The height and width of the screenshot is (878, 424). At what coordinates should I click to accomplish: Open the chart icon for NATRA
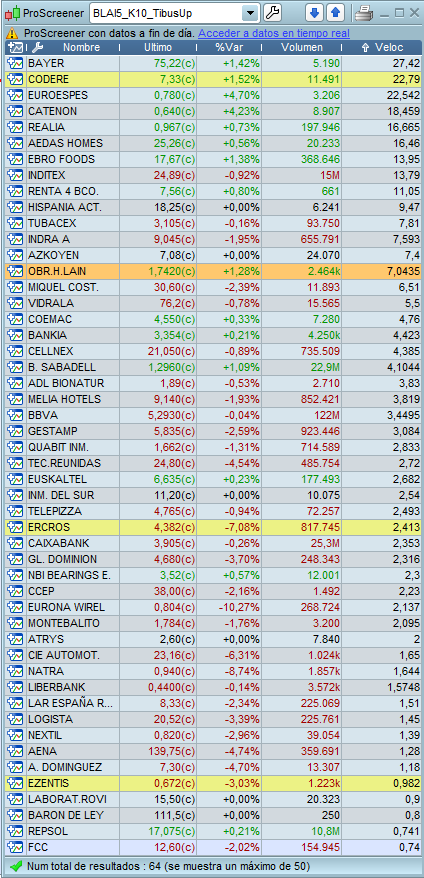13,671
